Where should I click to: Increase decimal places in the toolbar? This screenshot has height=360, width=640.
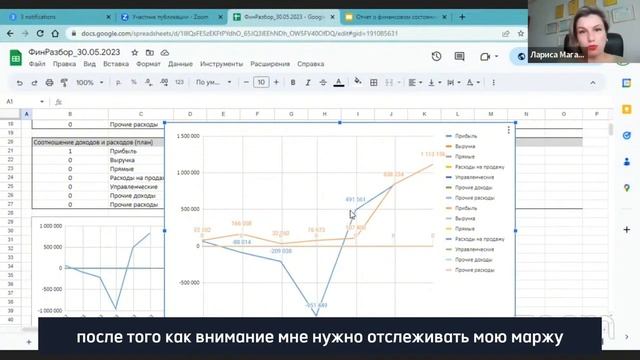(164, 83)
